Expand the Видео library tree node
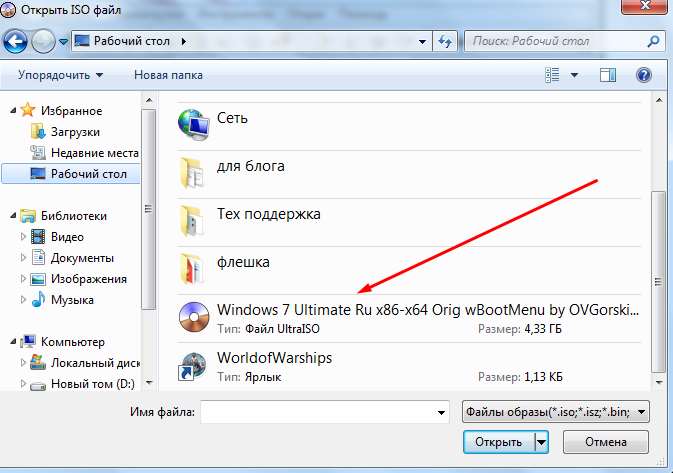 25,237
